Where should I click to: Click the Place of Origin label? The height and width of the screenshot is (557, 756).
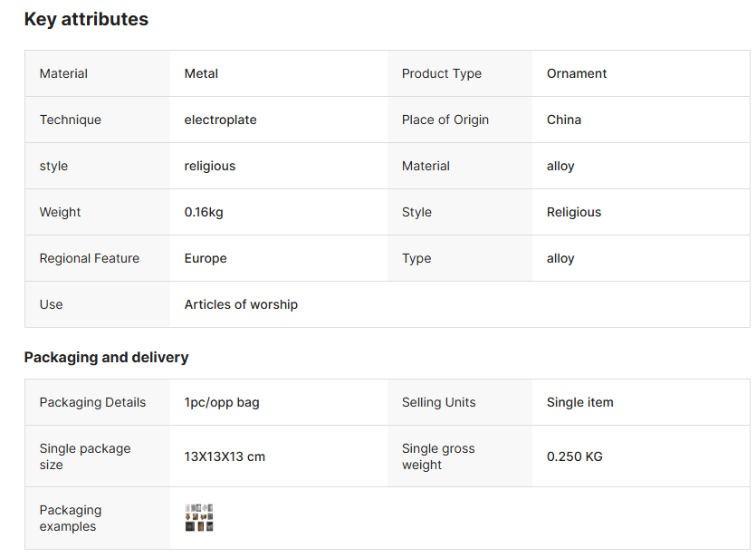tap(445, 120)
